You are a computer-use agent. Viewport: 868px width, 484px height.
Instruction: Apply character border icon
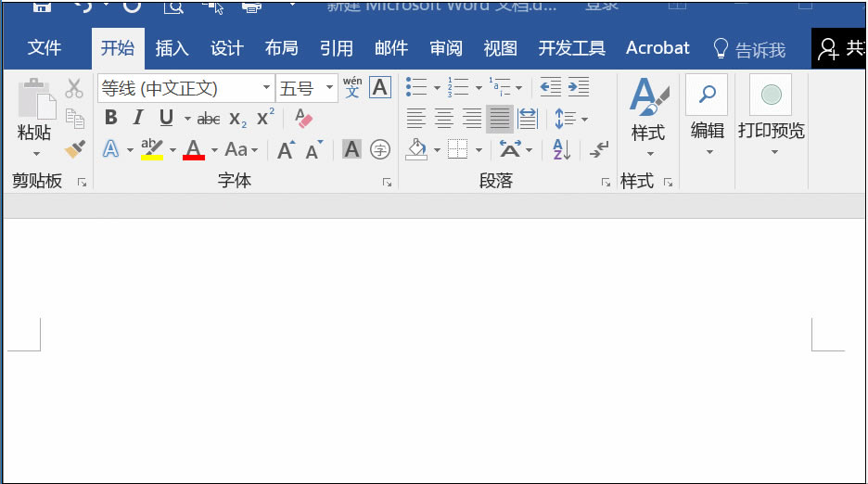pyautogui.click(x=380, y=87)
